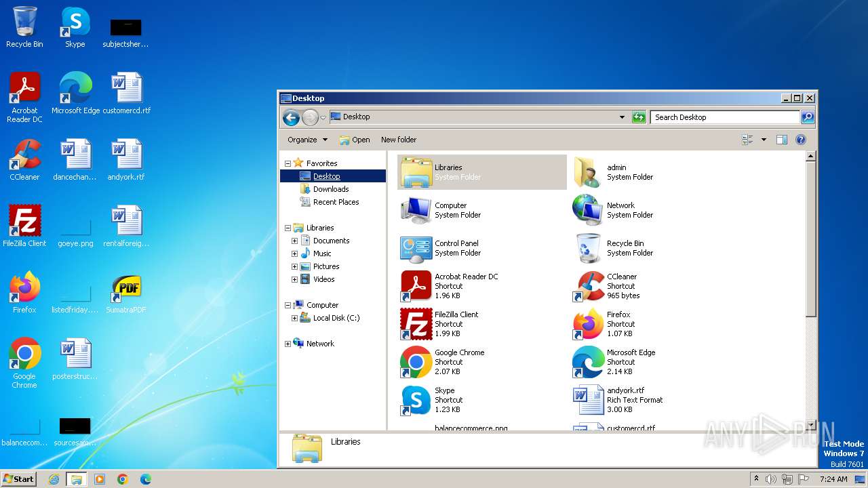
Task: Click the taskbar clock 7:24 AM
Action: (x=833, y=479)
